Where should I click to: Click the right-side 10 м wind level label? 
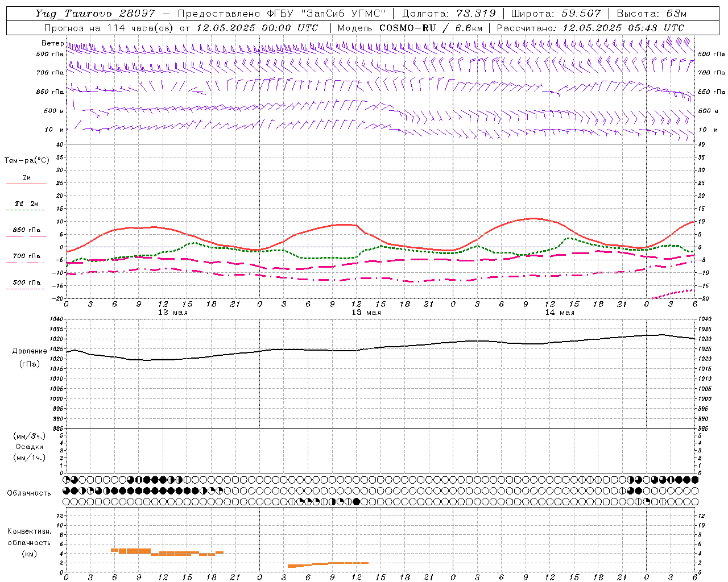707,130
